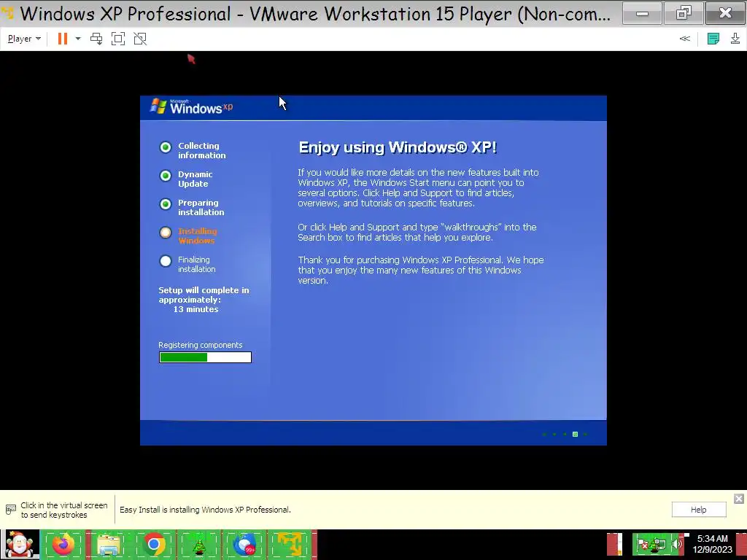
Task: Click the 'Enjoy using Windows XP!' heading
Action: [398, 147]
